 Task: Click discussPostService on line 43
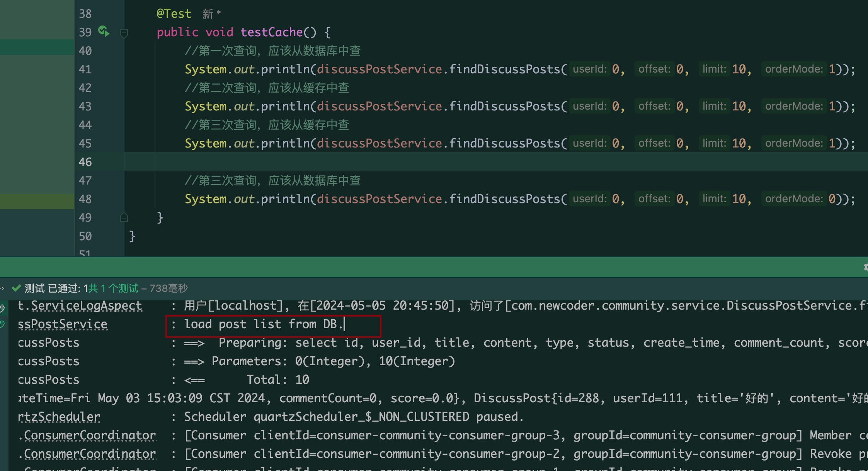(380, 106)
